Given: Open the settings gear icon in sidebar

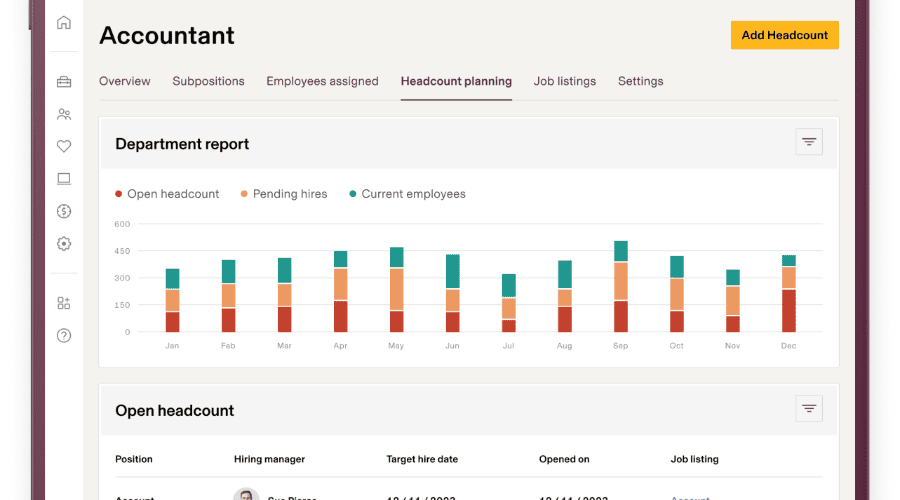Looking at the screenshot, I should [64, 243].
